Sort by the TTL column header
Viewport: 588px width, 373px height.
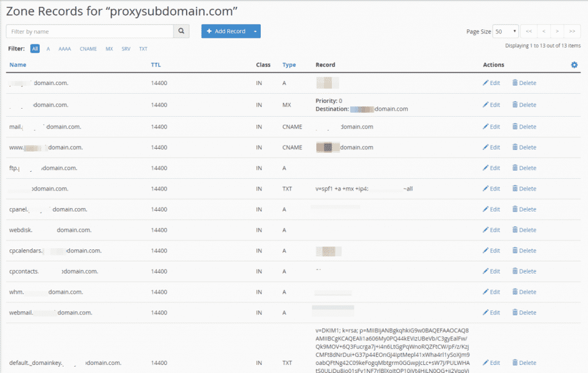click(156, 65)
